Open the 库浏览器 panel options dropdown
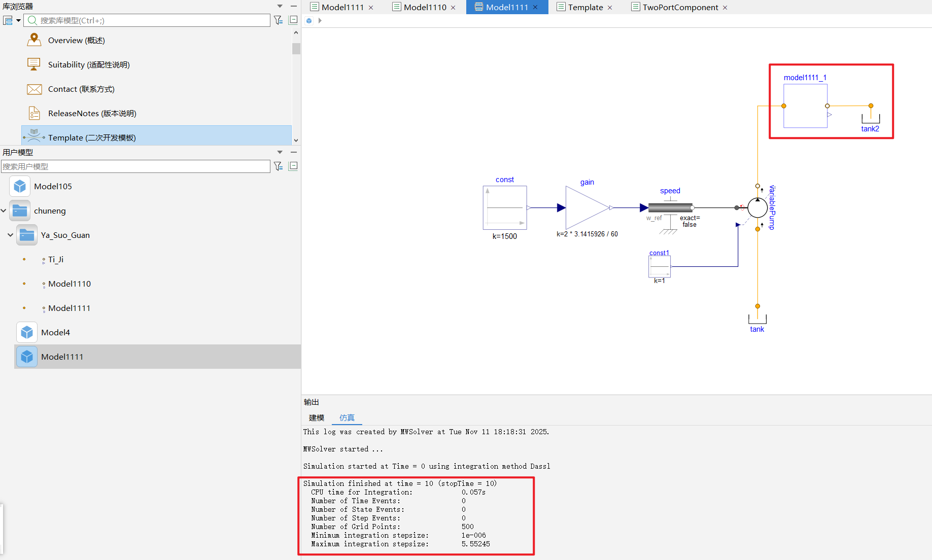This screenshot has height=560, width=932. (x=280, y=6)
